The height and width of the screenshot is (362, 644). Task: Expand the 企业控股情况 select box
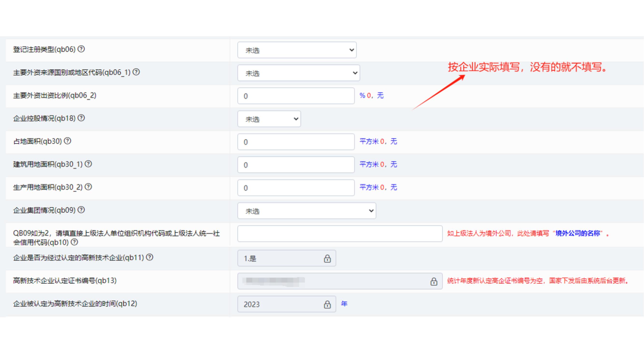pos(269,119)
